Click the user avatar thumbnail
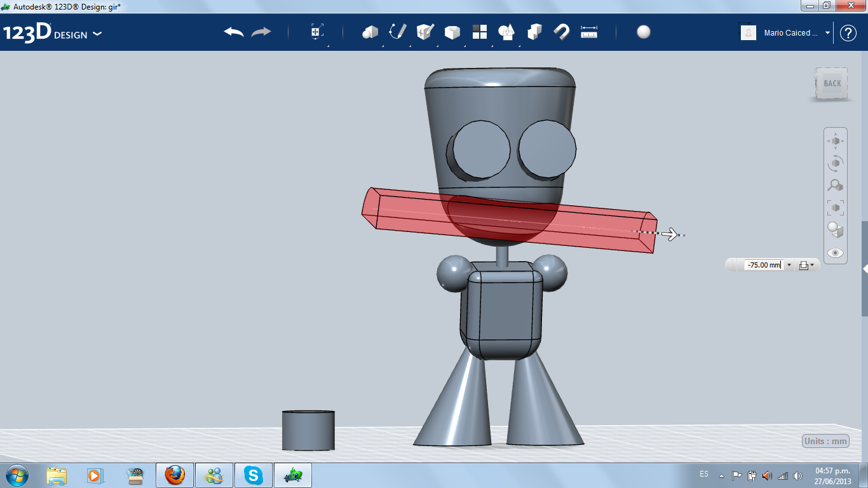Viewport: 868px width, 488px height. point(749,33)
